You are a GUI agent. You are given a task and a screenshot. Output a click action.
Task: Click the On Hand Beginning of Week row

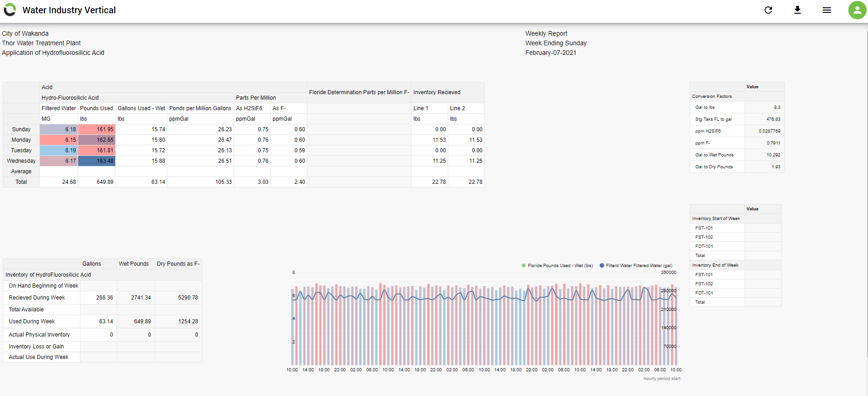[x=102, y=286]
